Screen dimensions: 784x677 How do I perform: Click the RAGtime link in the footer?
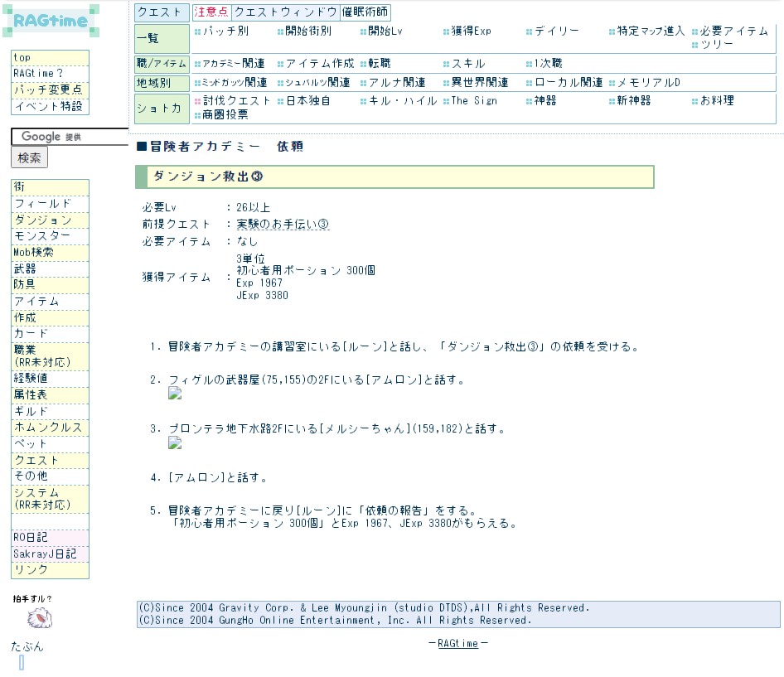(x=457, y=644)
